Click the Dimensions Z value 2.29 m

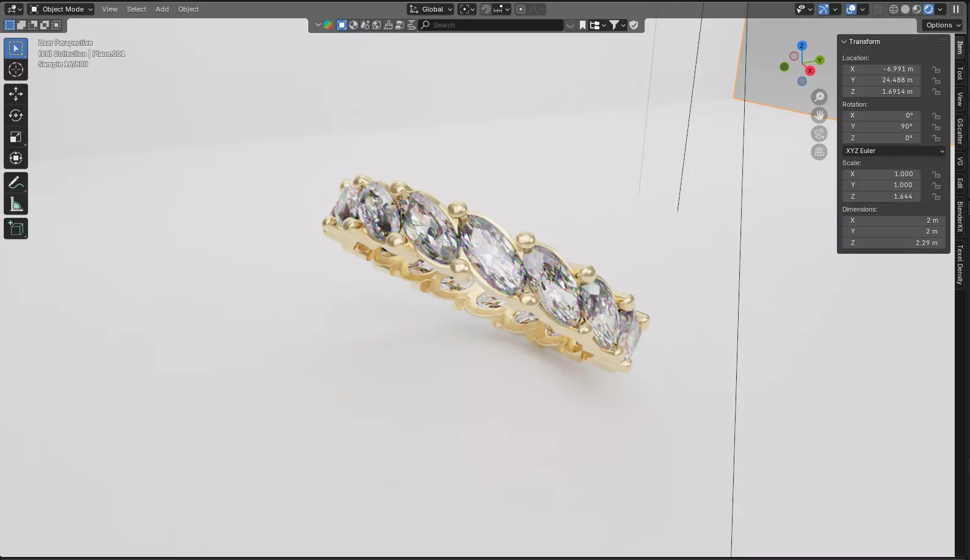pyautogui.click(x=894, y=243)
